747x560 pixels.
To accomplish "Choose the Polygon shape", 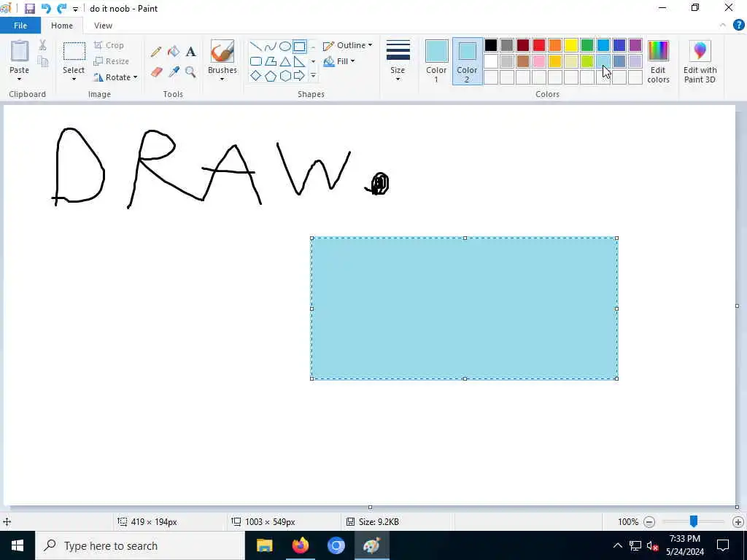I will [x=270, y=61].
